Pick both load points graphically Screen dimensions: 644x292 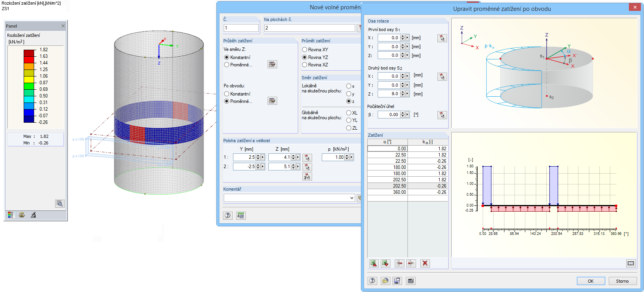tap(307, 177)
